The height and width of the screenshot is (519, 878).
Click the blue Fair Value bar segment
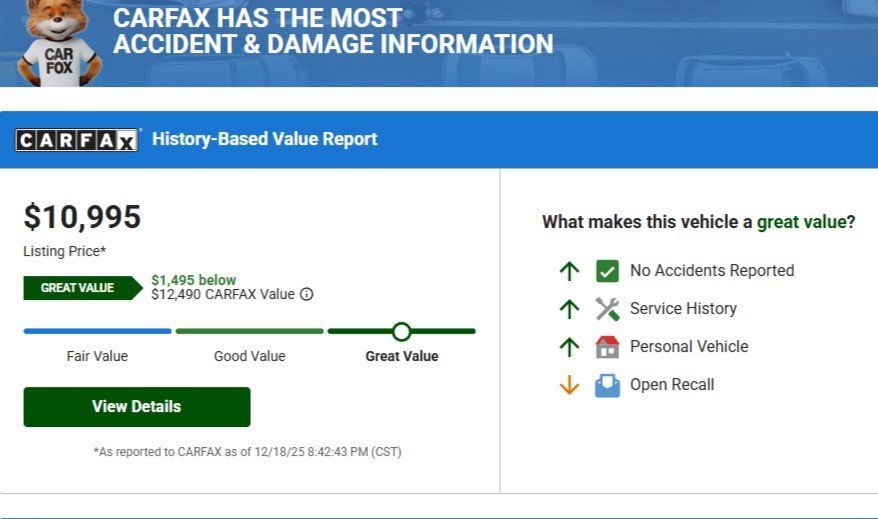pos(97,331)
